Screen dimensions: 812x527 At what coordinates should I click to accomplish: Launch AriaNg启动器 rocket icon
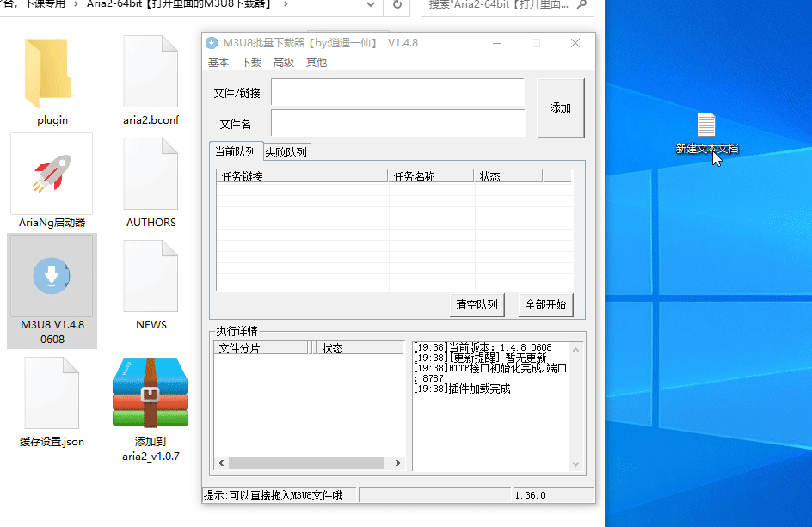pos(52,174)
